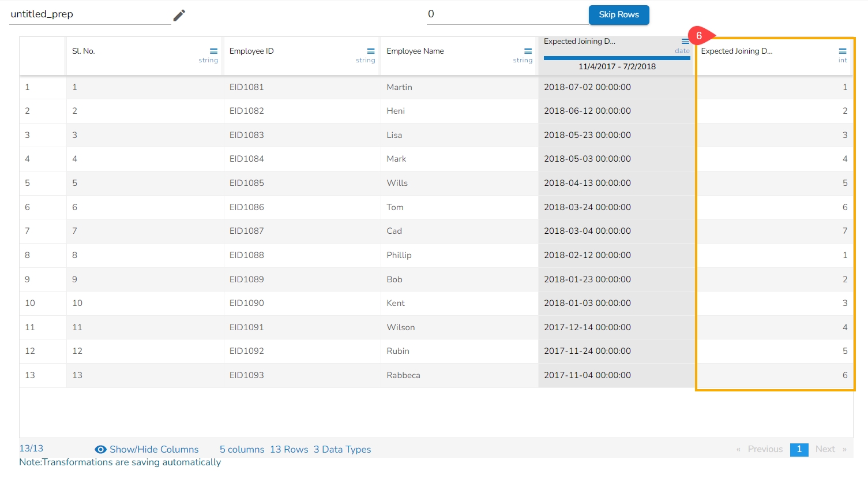The height and width of the screenshot is (478, 868).
Task: Click the name Cad
Action: point(394,231)
